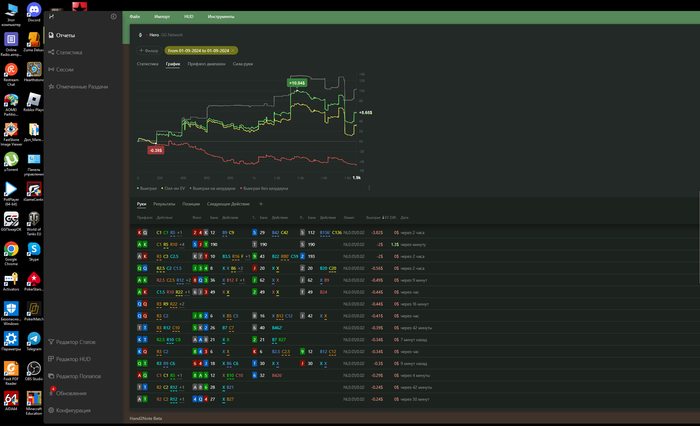Screen dimensions: 700x426
Task: Open the Hero player selector
Action: (x=153, y=35)
